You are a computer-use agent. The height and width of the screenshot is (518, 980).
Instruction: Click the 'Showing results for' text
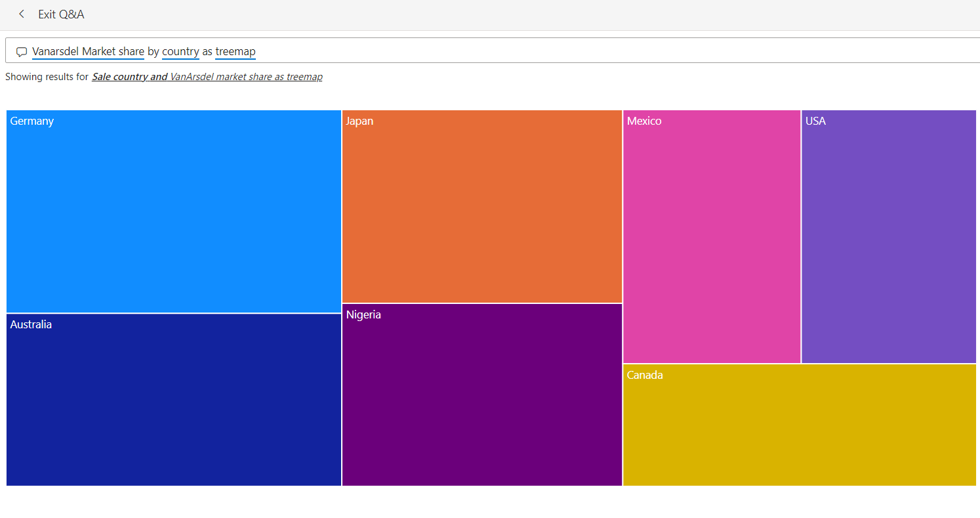47,77
